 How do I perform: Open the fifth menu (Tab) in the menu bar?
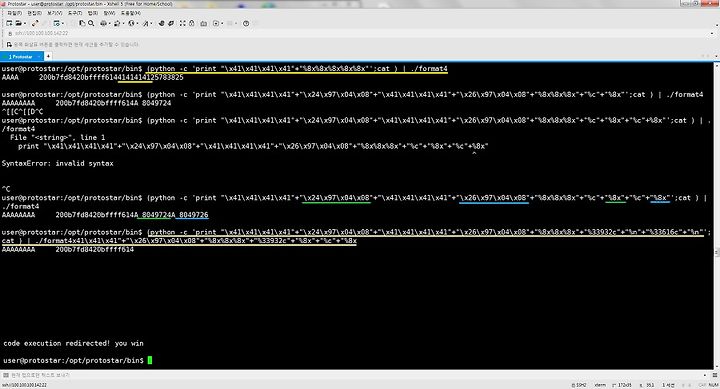point(92,13)
